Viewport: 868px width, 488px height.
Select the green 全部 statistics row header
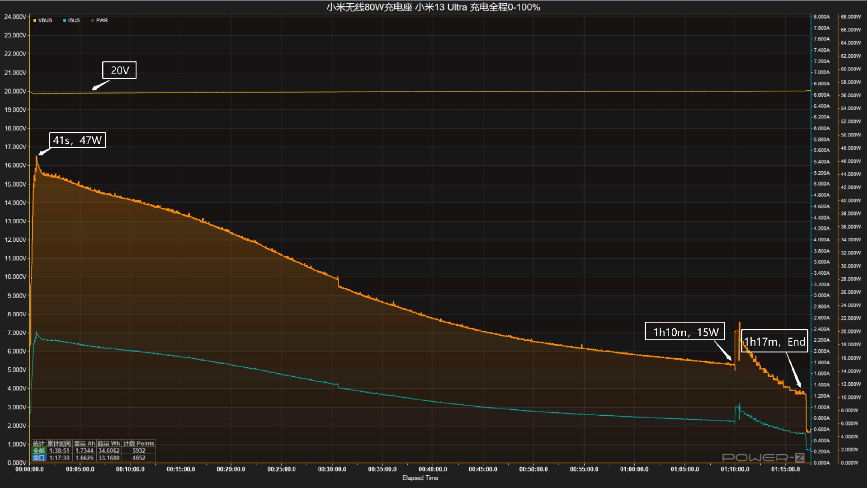pos(39,450)
